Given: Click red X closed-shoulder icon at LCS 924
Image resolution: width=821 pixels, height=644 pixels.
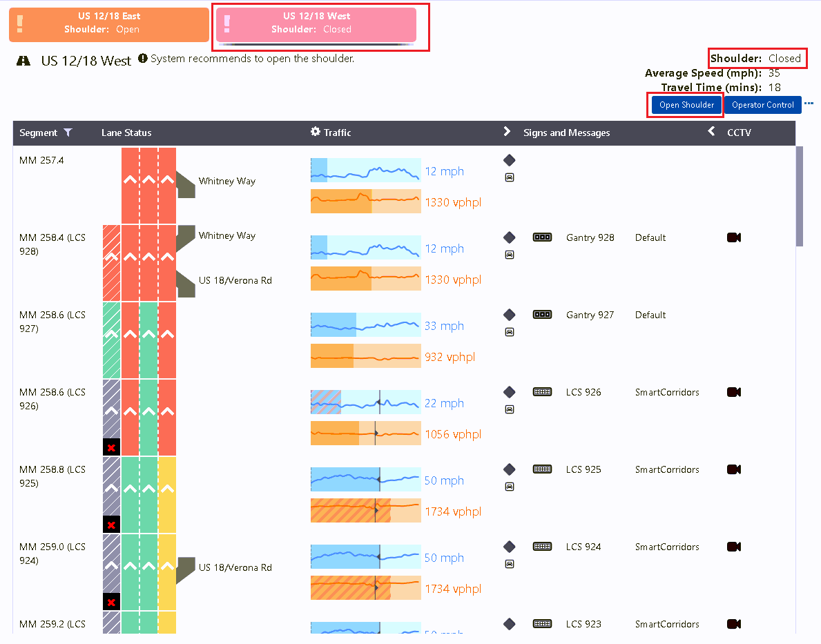Looking at the screenshot, I should pos(112,602).
